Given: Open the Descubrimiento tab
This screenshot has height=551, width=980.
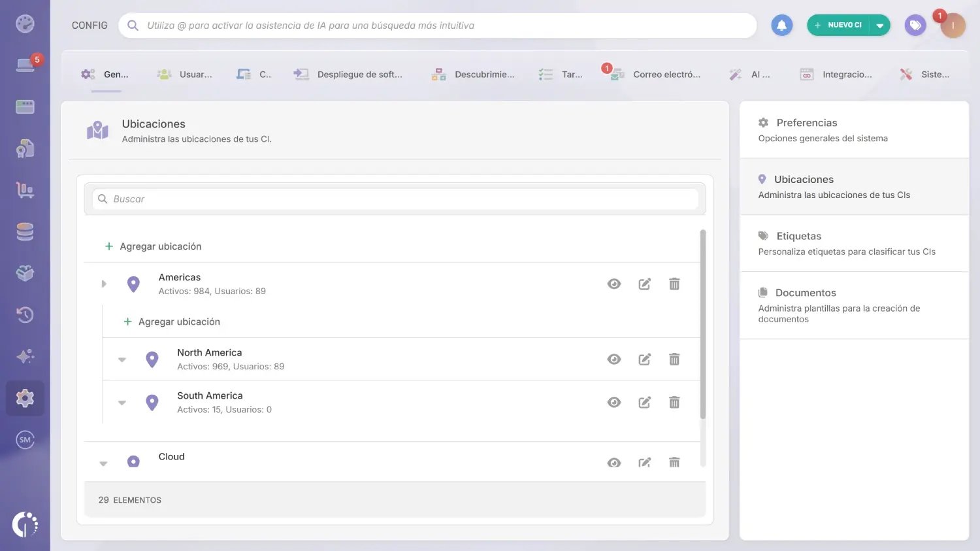Looking at the screenshot, I should (x=473, y=75).
